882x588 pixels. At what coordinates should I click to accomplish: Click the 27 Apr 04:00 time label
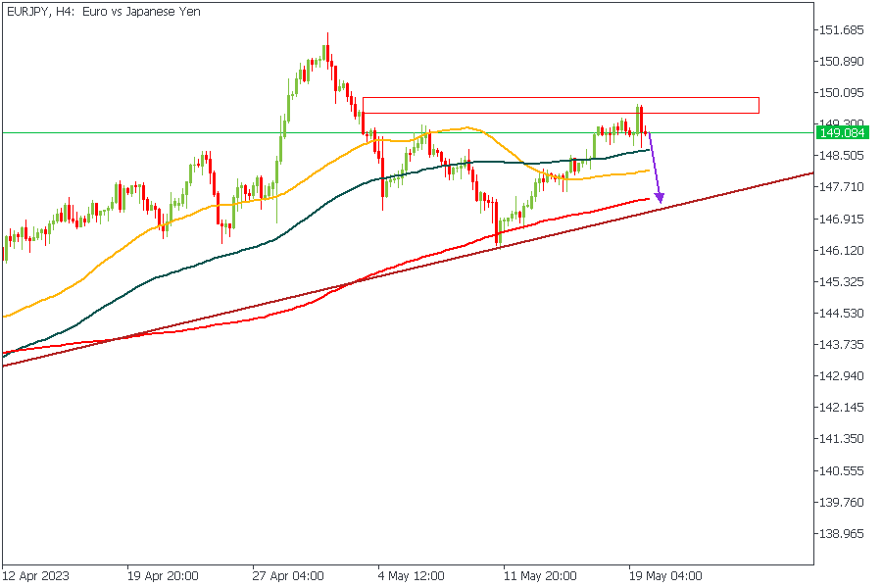(x=288, y=575)
